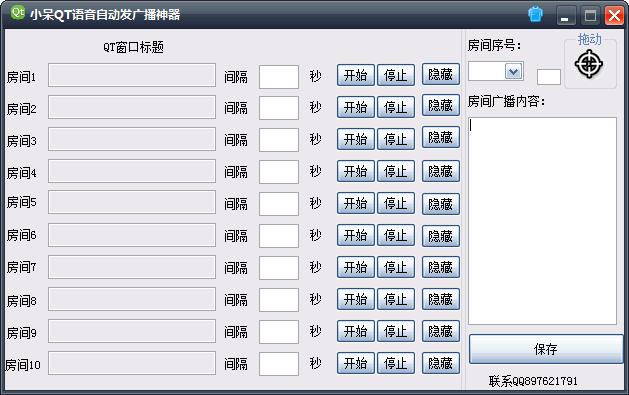This screenshot has width=629, height=395.
Task: Click 隐藏 button for 房间5
Action: point(440,203)
